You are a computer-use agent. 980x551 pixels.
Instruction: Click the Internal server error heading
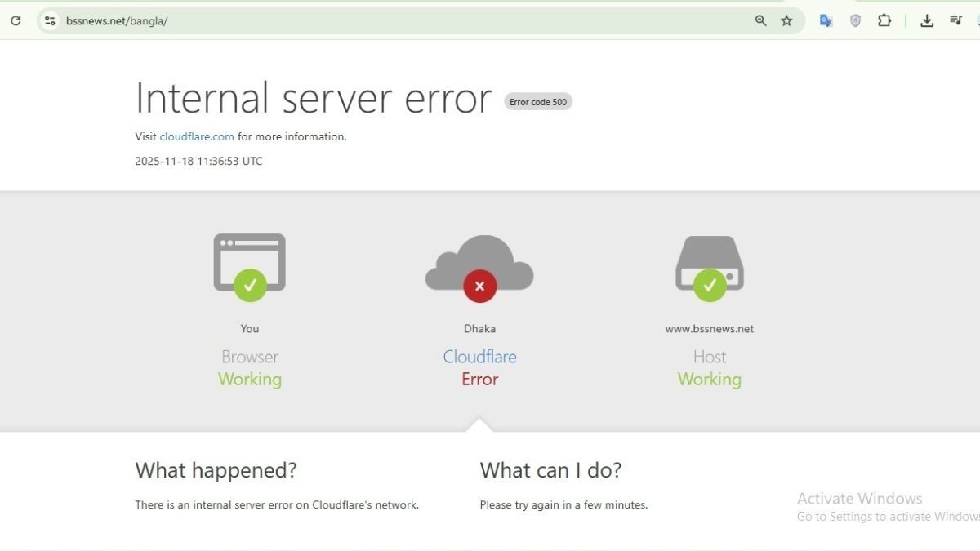[313, 99]
